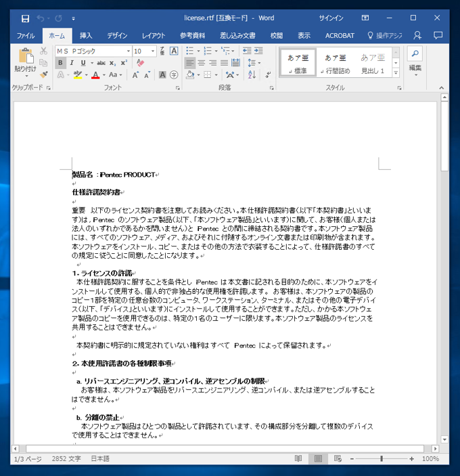This screenshot has width=460, height=476.
Task: Switch to the ACROBAT tab
Action: [x=340, y=36]
